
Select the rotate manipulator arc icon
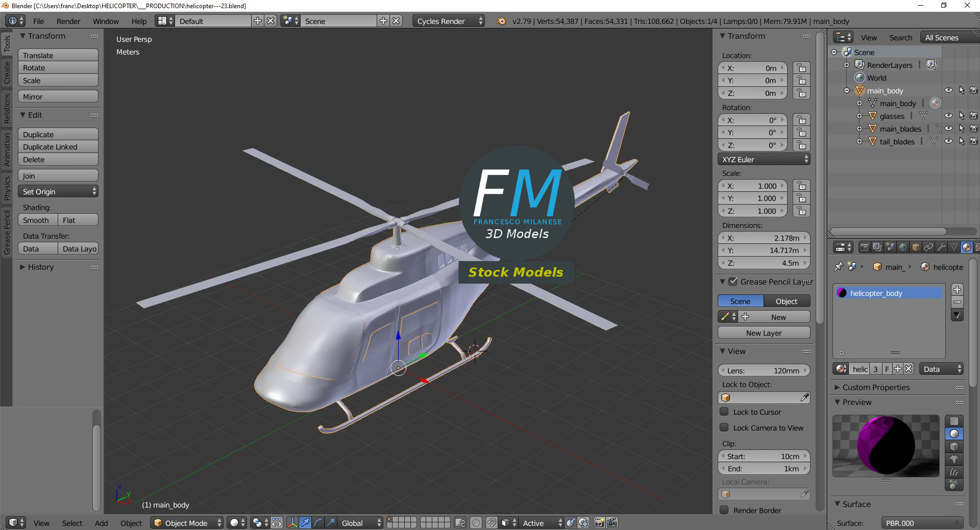(318, 523)
